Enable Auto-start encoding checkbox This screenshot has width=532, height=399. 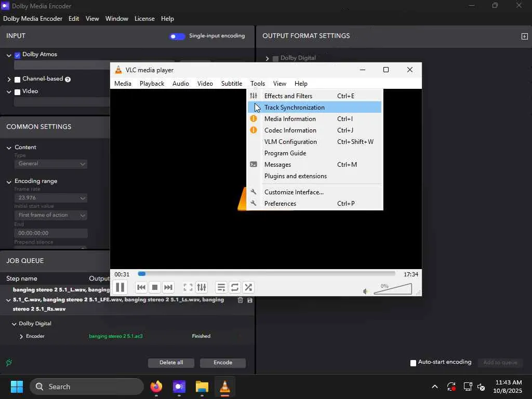413,363
